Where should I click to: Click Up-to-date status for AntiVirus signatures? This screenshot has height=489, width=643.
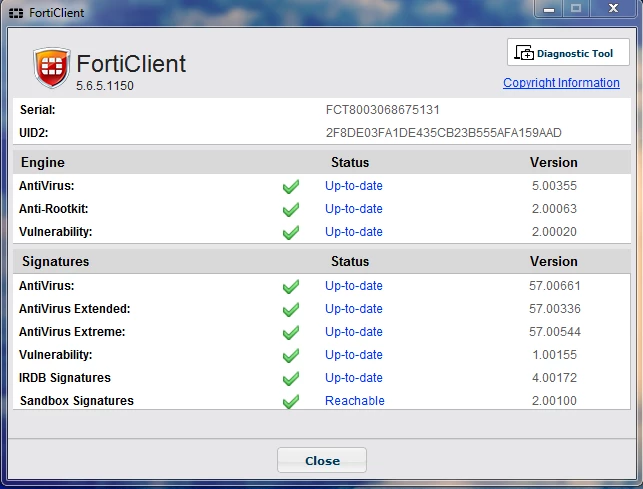[x=354, y=286]
